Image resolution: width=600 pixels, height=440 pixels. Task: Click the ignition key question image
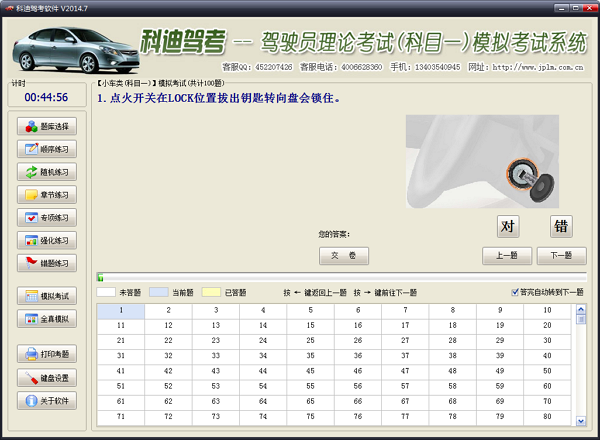[482, 161]
